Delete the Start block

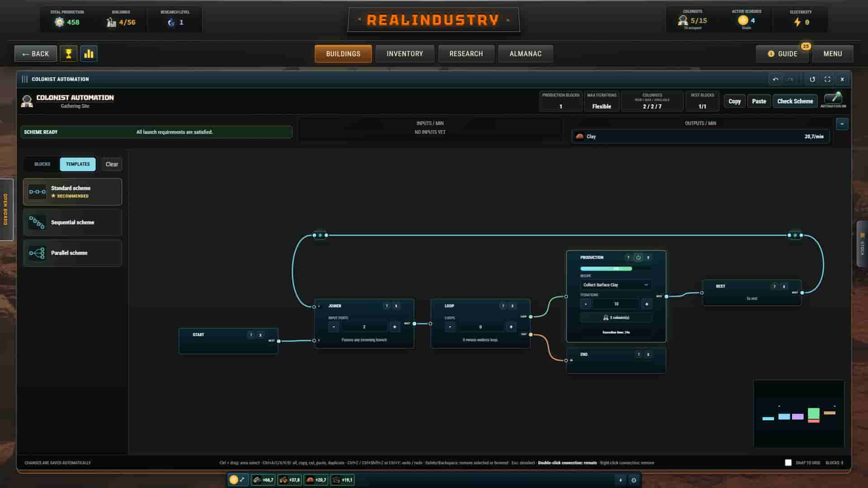(260, 335)
